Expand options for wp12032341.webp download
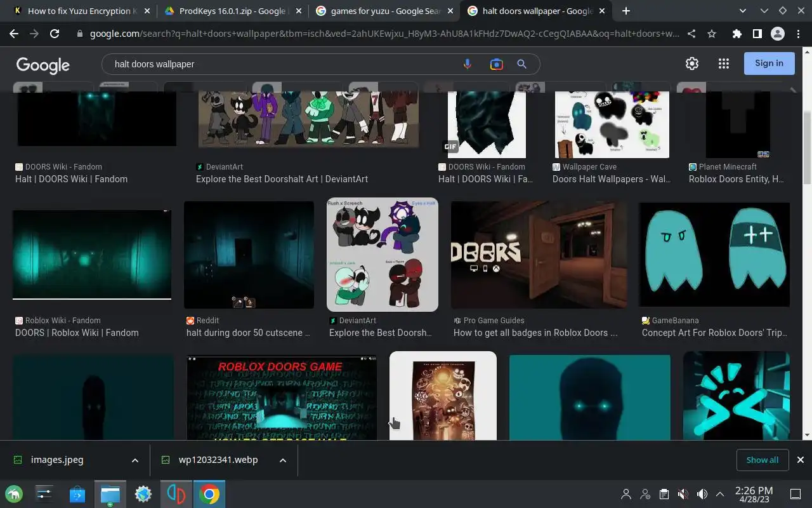 283,460
